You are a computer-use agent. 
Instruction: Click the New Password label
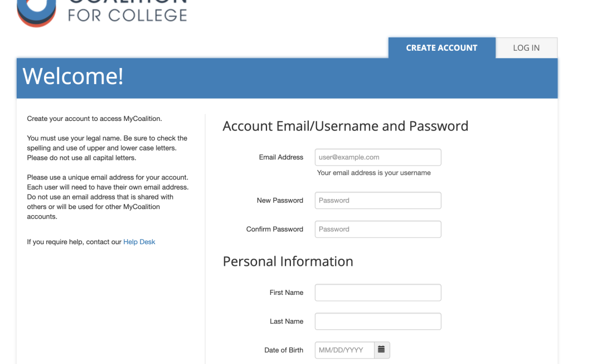pos(280,201)
